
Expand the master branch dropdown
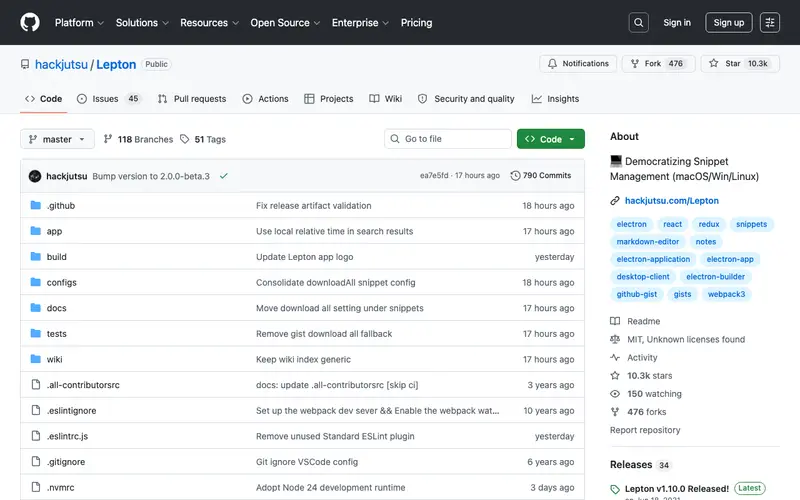coord(57,139)
